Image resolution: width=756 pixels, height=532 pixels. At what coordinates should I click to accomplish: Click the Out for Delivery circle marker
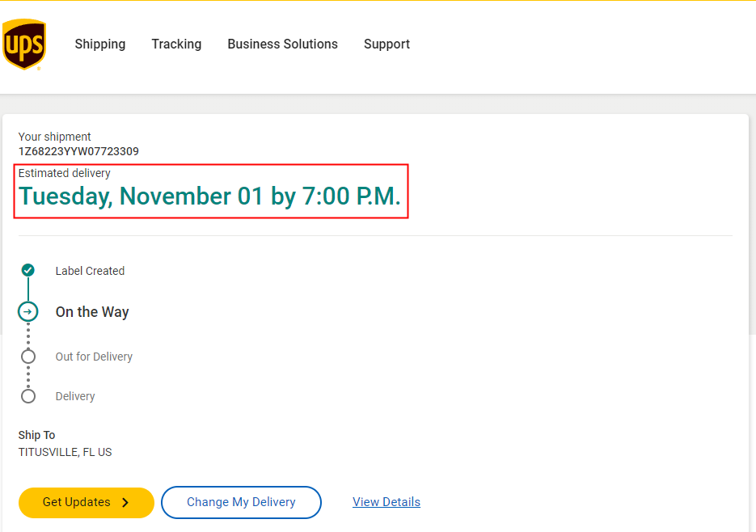point(28,357)
